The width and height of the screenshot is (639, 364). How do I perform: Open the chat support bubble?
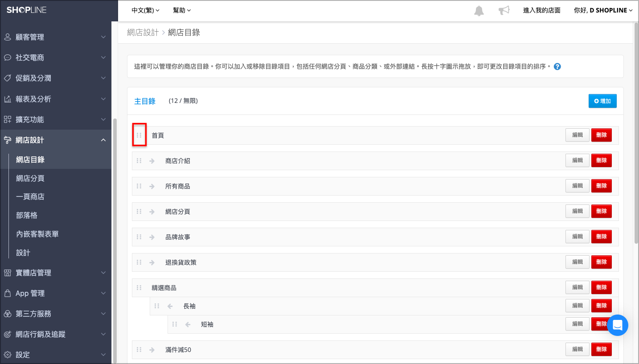click(618, 325)
